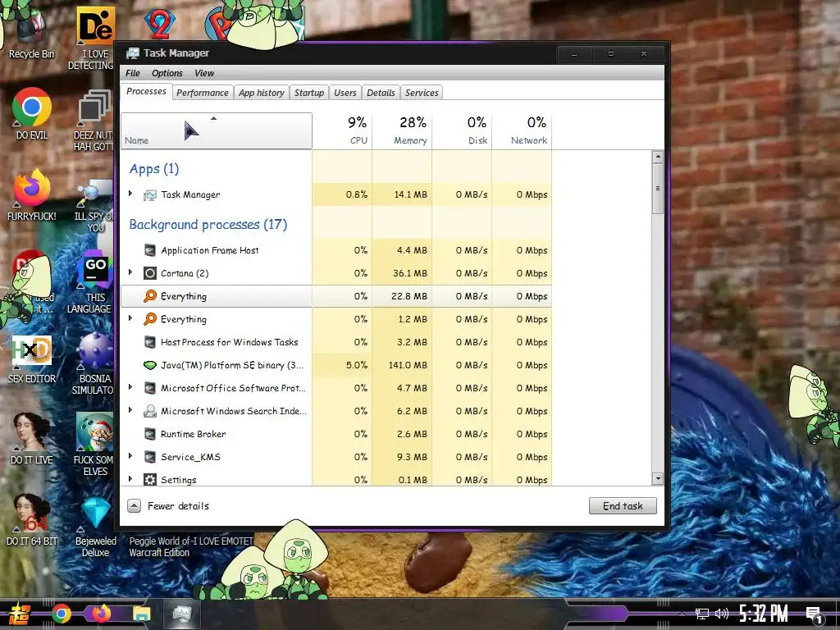This screenshot has height=630, width=840.
Task: Switch to the Startup tab
Action: tap(309, 93)
